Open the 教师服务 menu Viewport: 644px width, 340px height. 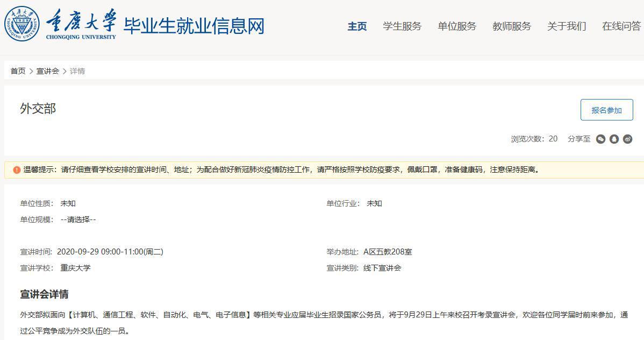pyautogui.click(x=512, y=26)
